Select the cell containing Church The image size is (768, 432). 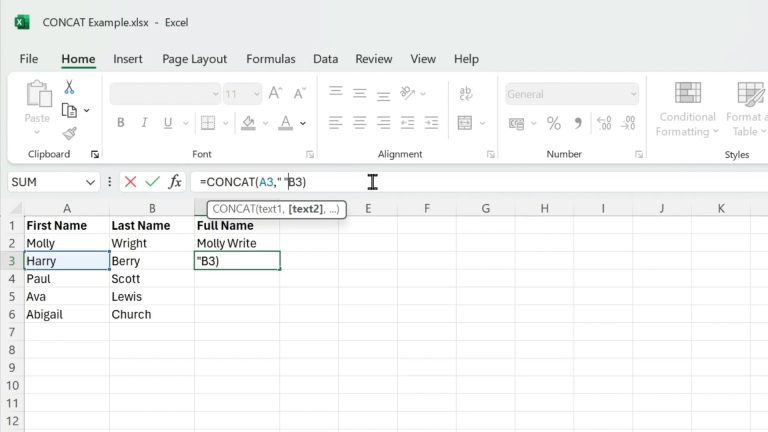[x=152, y=314]
